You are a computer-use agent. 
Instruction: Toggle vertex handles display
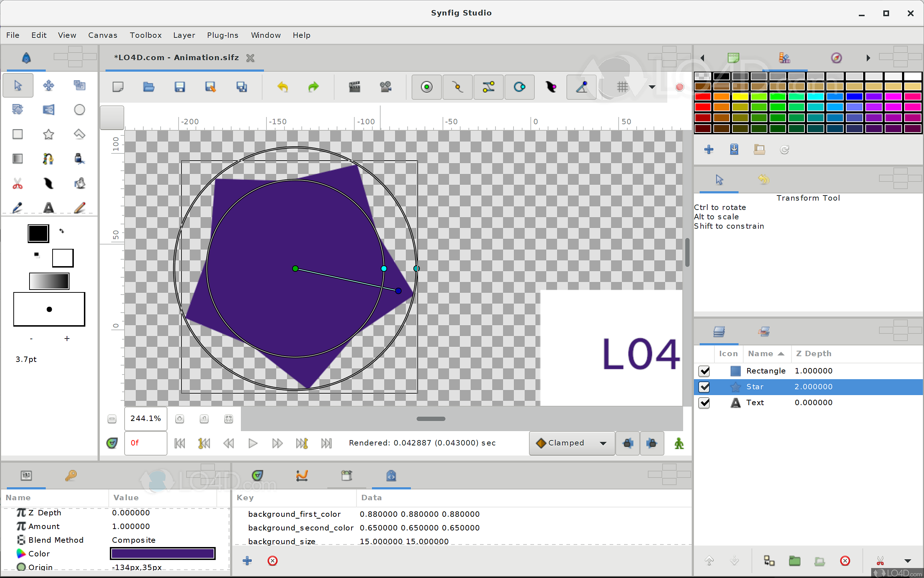point(457,87)
